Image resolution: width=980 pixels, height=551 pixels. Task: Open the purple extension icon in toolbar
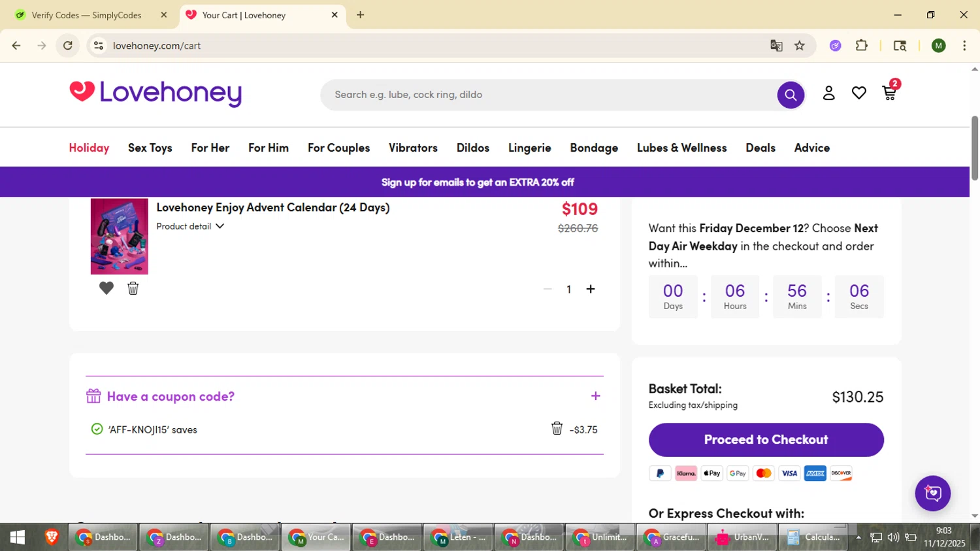[x=836, y=46]
